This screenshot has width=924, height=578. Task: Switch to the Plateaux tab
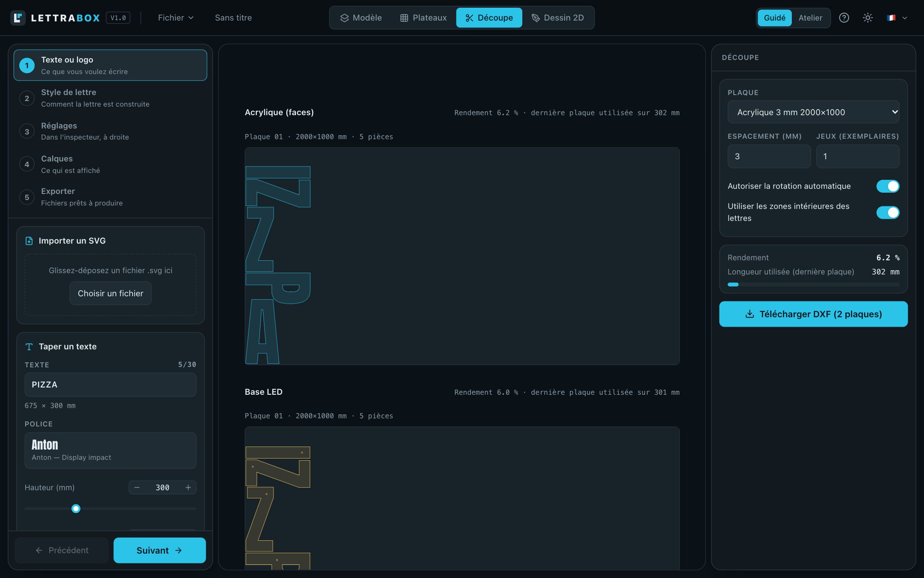point(423,18)
